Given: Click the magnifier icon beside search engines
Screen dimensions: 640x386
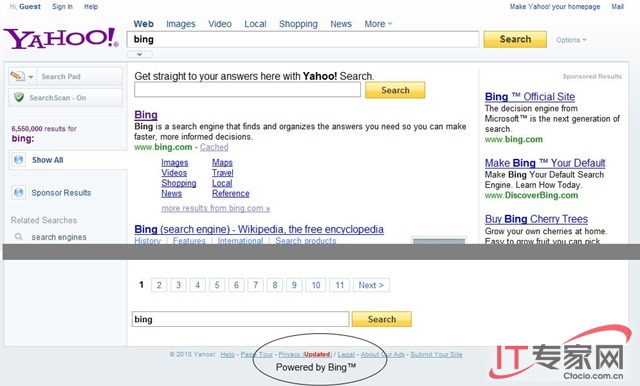Looking at the screenshot, I should (18, 237).
